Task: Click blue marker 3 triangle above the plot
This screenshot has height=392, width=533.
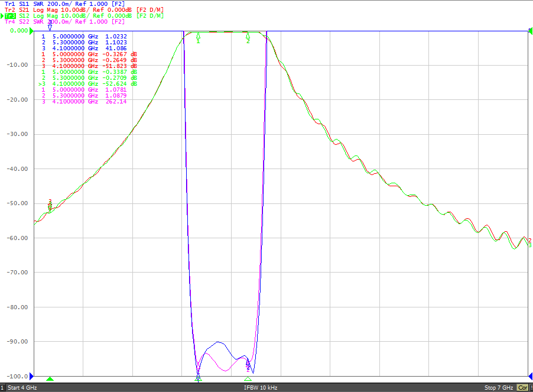Action: tap(50, 28)
